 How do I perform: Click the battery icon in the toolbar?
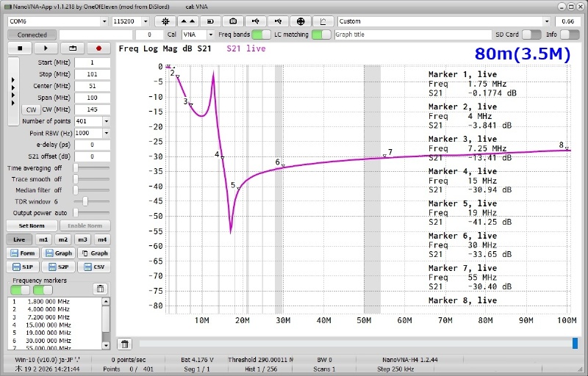point(210,22)
